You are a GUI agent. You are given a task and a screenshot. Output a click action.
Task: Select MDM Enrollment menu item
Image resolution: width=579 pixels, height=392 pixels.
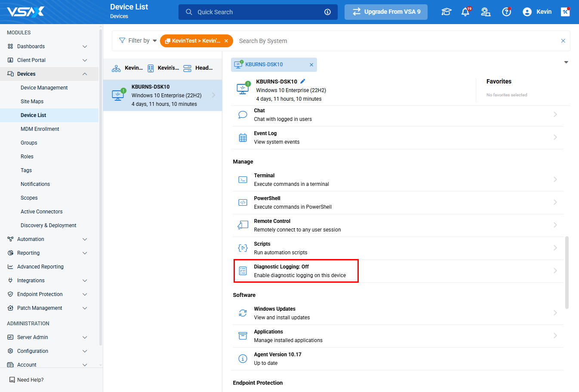(40, 129)
